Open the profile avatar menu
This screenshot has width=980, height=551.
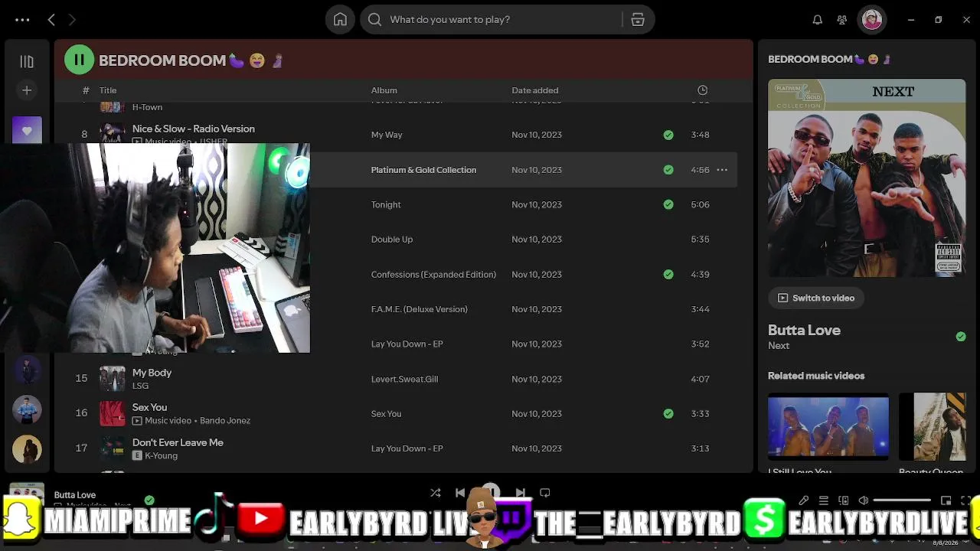pyautogui.click(x=872, y=20)
